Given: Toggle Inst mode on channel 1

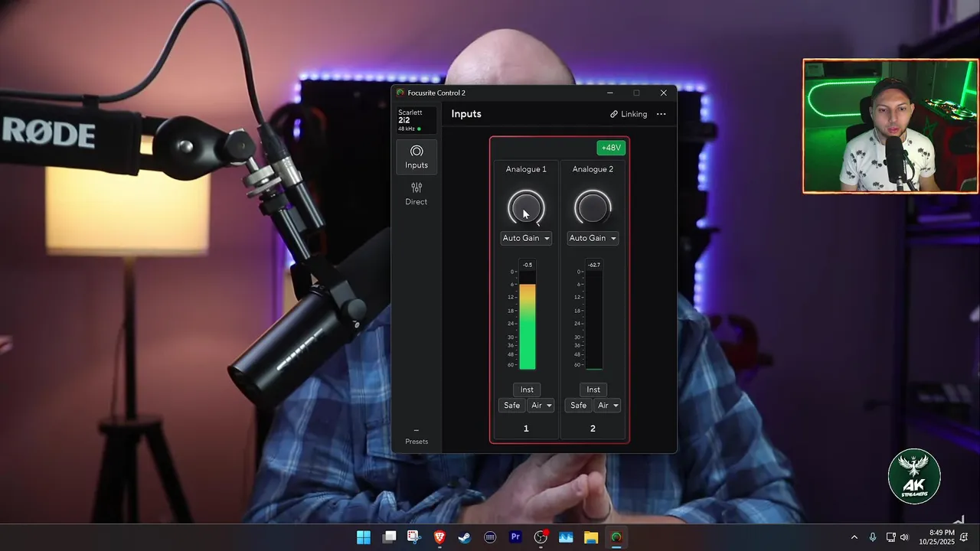Looking at the screenshot, I should 527,390.
